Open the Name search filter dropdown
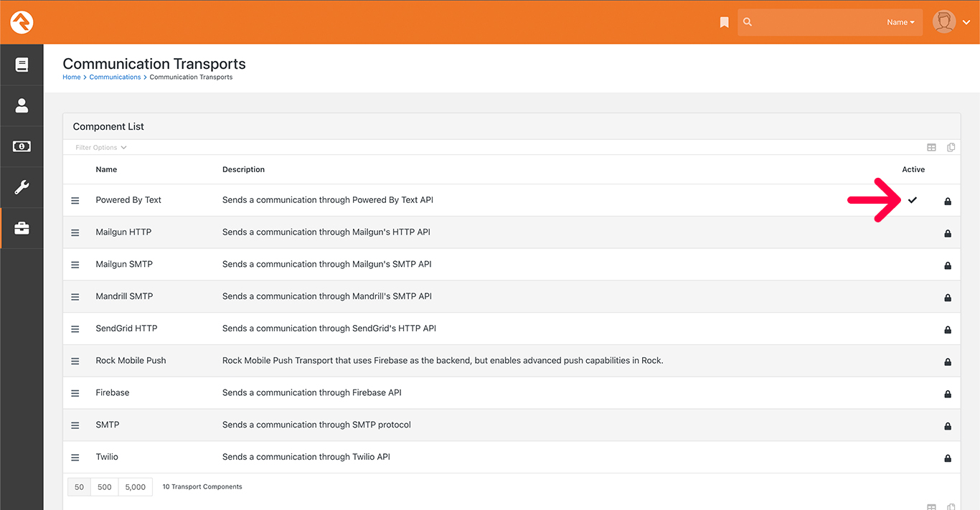The height and width of the screenshot is (510, 980). coord(900,22)
